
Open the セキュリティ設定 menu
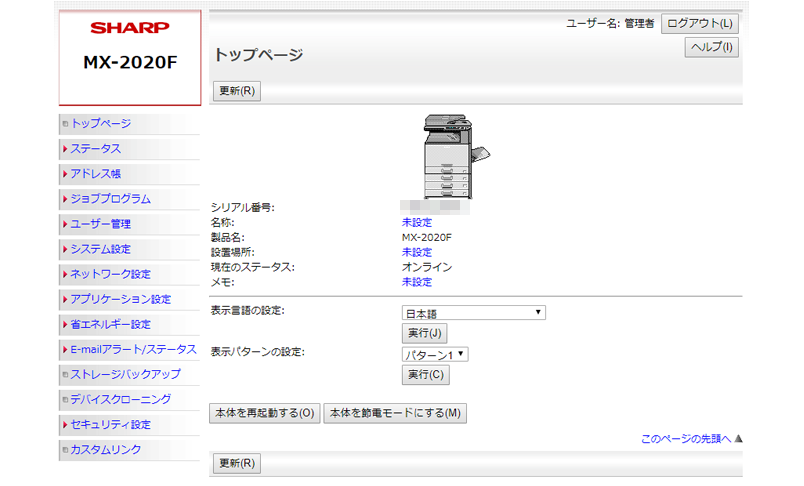[110, 424]
